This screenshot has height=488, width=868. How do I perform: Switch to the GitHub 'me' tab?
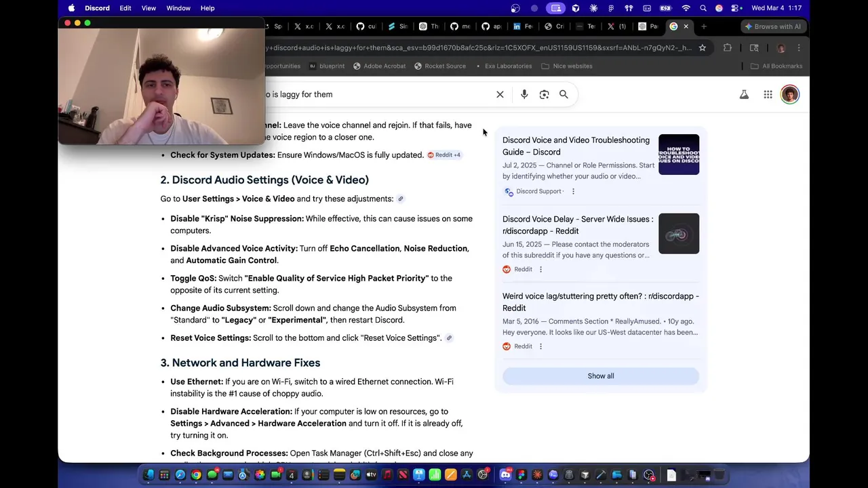[460, 26]
